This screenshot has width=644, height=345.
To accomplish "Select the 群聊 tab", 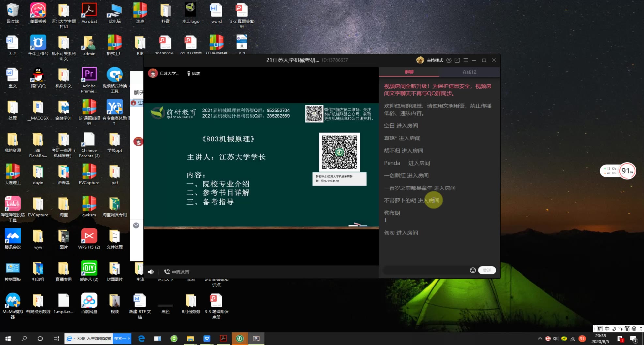I will tap(409, 72).
